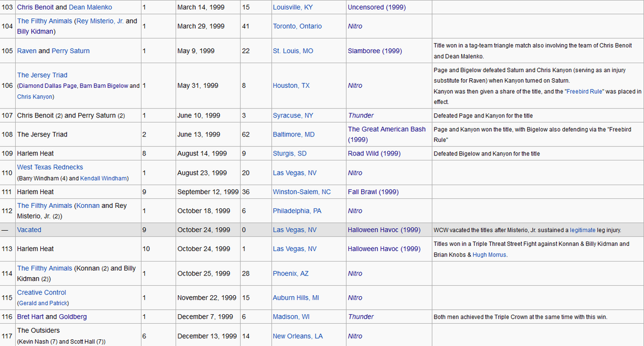Follow the Phoenix, AZ location link
This screenshot has height=346, width=644.
pyautogui.click(x=290, y=273)
